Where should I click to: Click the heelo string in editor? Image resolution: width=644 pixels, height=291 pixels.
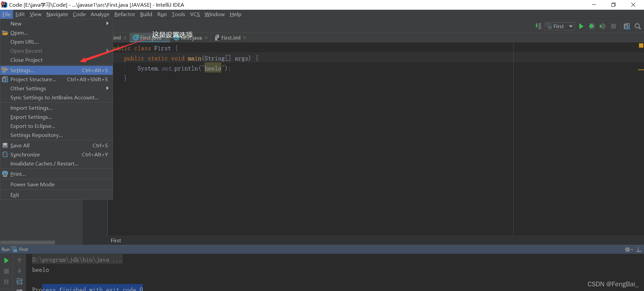tap(213, 68)
